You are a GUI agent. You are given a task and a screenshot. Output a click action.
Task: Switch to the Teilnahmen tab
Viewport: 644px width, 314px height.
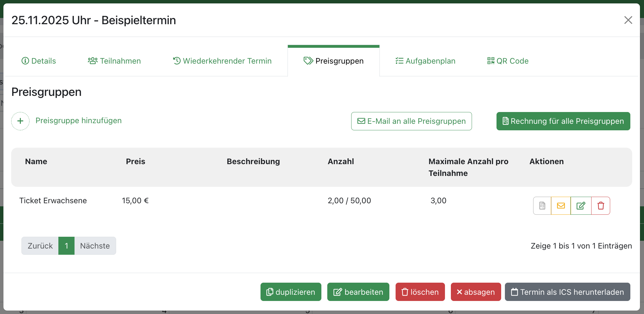(114, 61)
